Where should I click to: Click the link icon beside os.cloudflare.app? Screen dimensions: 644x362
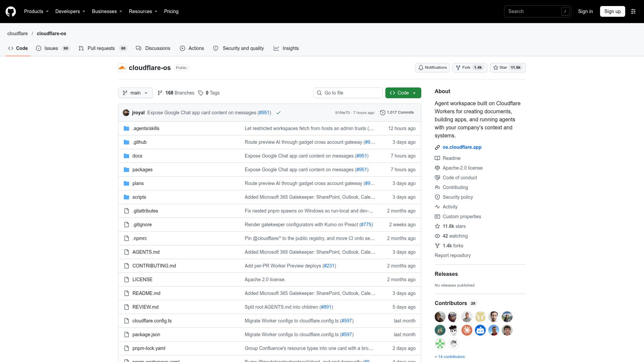point(437,147)
